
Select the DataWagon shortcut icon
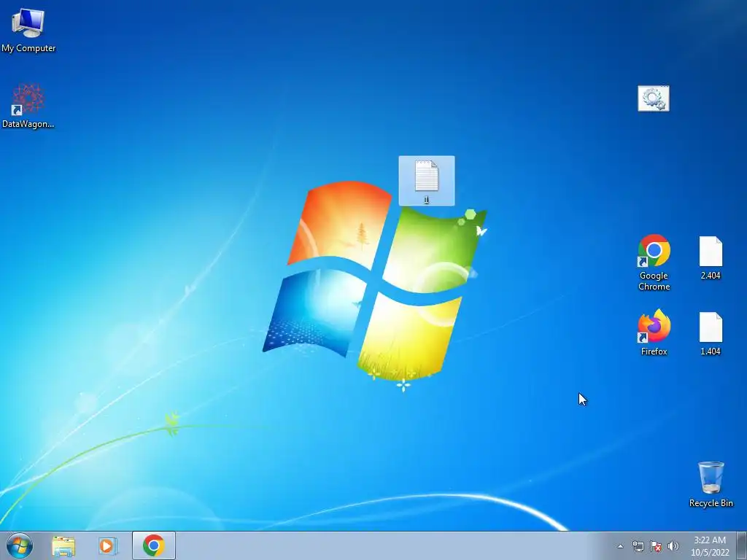pyautogui.click(x=28, y=106)
